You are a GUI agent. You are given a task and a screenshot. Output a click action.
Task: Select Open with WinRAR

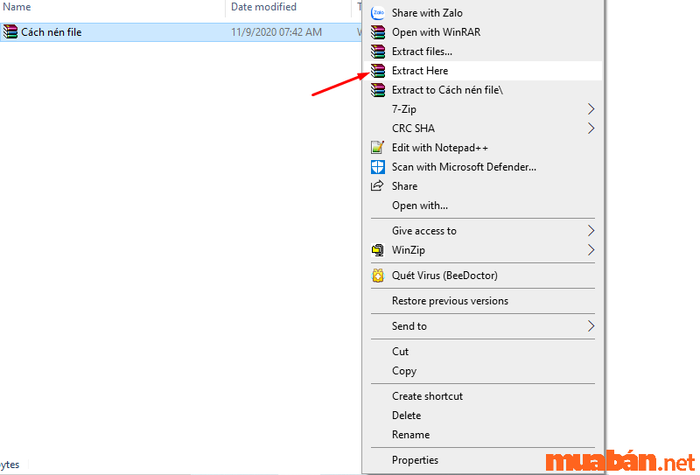[483, 32]
